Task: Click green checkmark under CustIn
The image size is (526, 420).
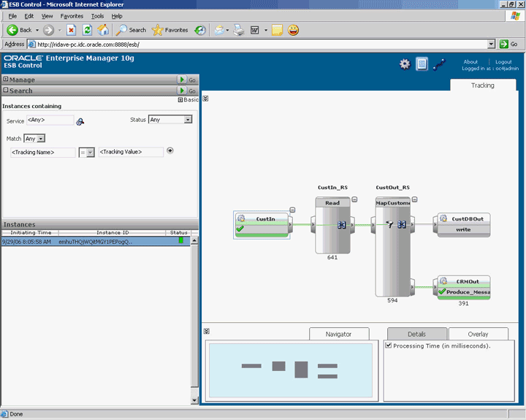Action: pyautogui.click(x=240, y=229)
